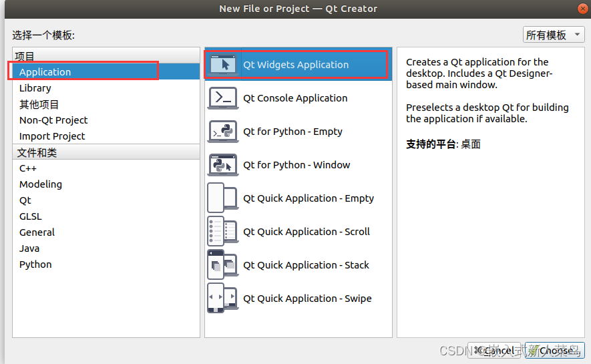Image resolution: width=591 pixels, height=364 pixels.
Task: Select the Java files category
Action: (106, 248)
